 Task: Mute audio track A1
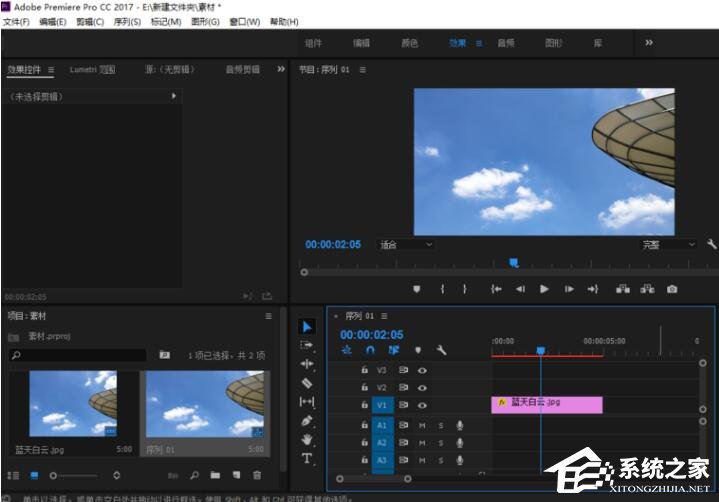(422, 425)
